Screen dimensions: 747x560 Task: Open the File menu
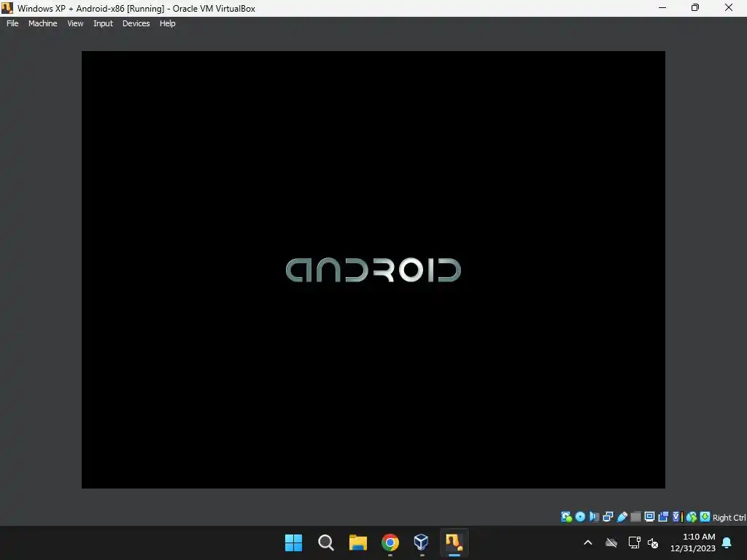point(12,23)
